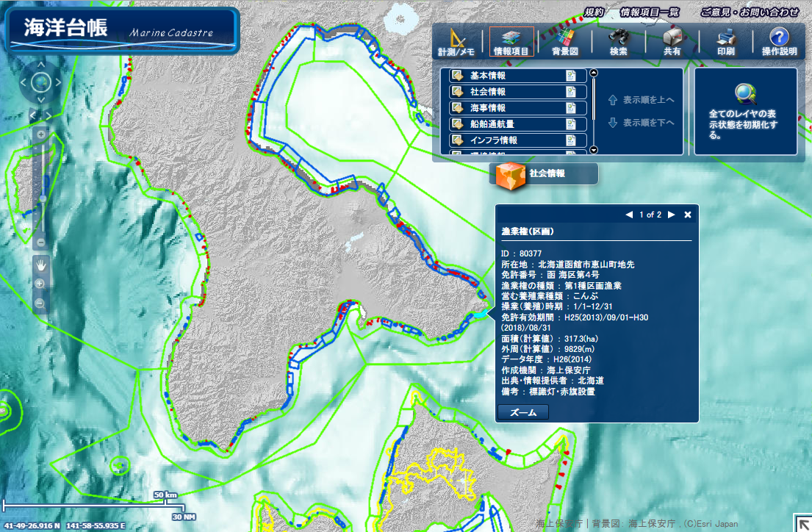Click the coordinate readout 41-49-26.916 N
The height and width of the screenshot is (532, 812).
point(32,525)
